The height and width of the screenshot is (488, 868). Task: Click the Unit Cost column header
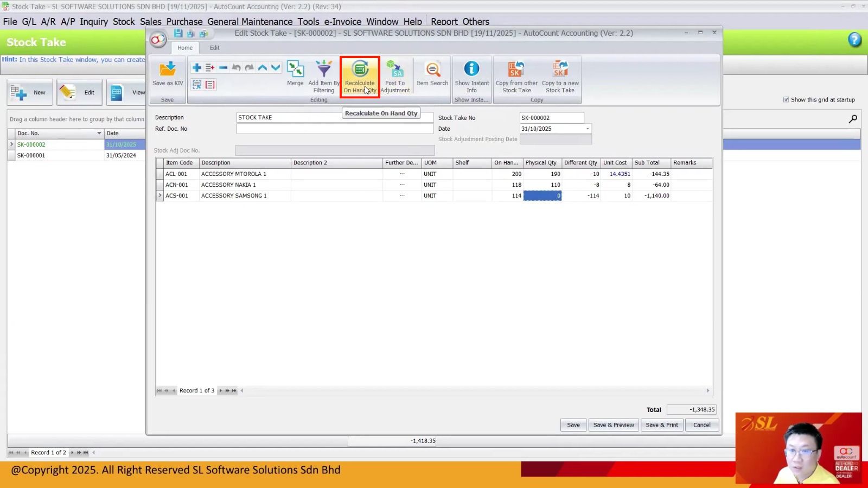pyautogui.click(x=616, y=163)
